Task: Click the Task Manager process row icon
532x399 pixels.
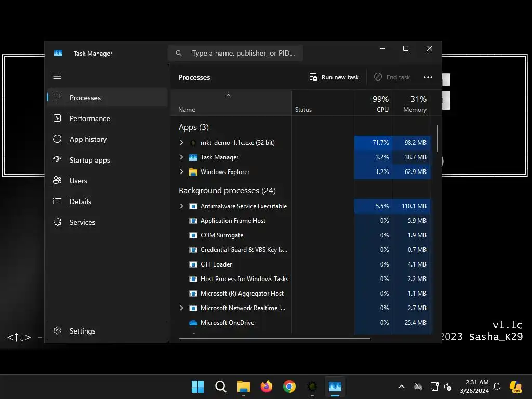Action: pyautogui.click(x=193, y=157)
